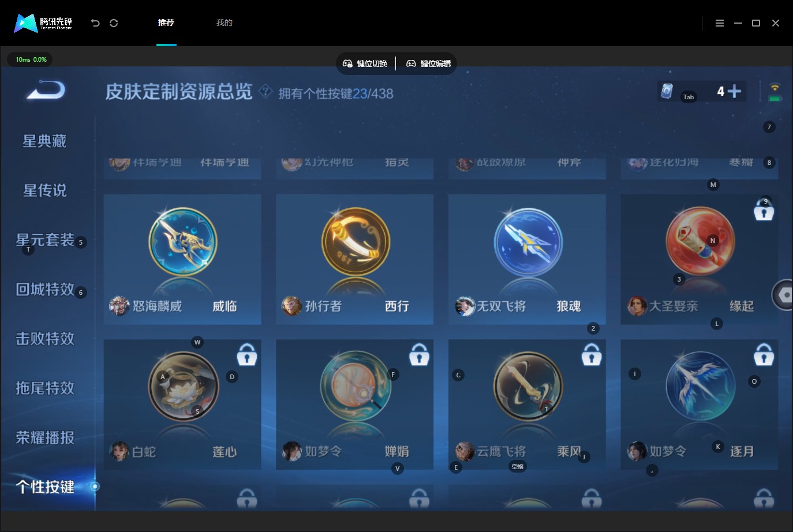The height and width of the screenshot is (532, 793).
Task: Click the card ticket icon near Tab
Action: pyautogui.click(x=667, y=91)
